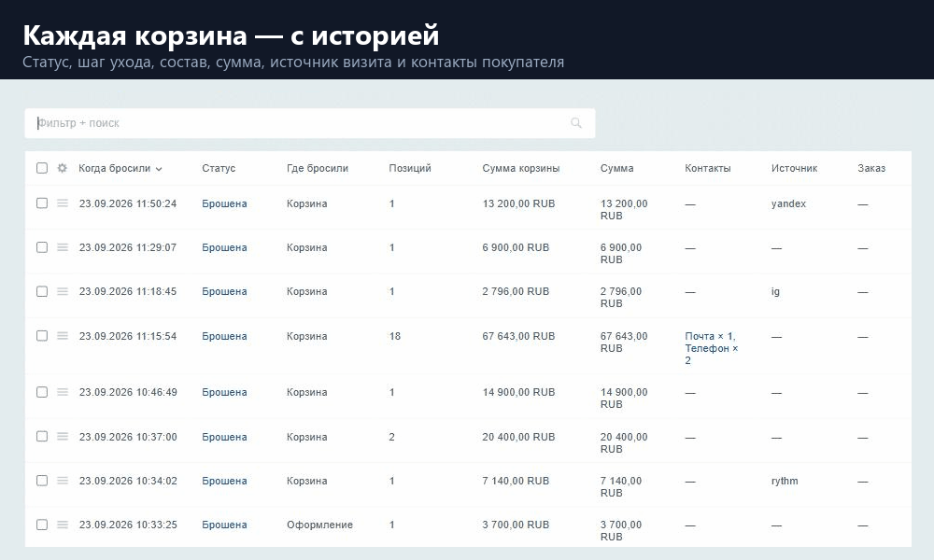Check the row dated 23.09.2026 11:15:54
Viewport: 934px width, 560px height.
(42, 336)
